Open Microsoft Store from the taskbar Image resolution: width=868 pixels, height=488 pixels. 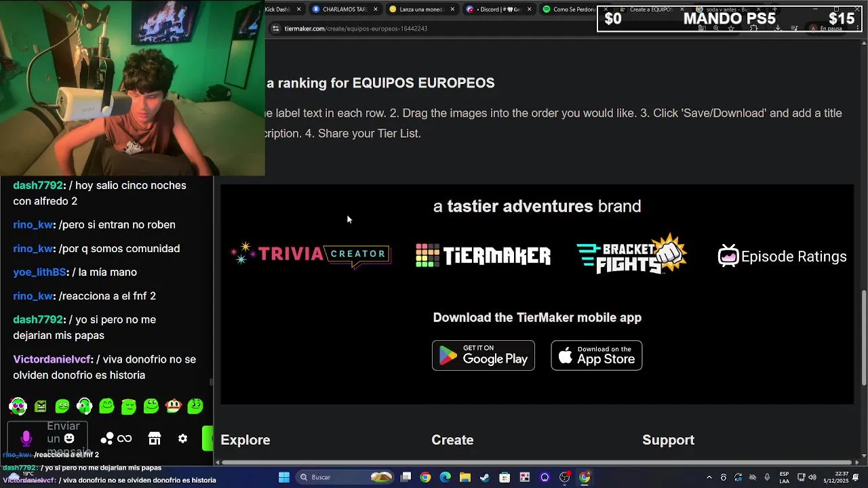point(505,477)
